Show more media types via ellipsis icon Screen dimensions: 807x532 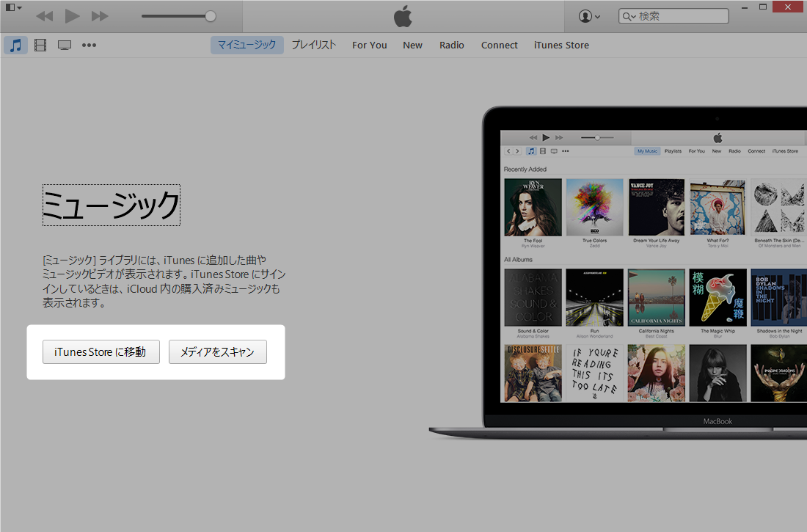click(x=89, y=45)
